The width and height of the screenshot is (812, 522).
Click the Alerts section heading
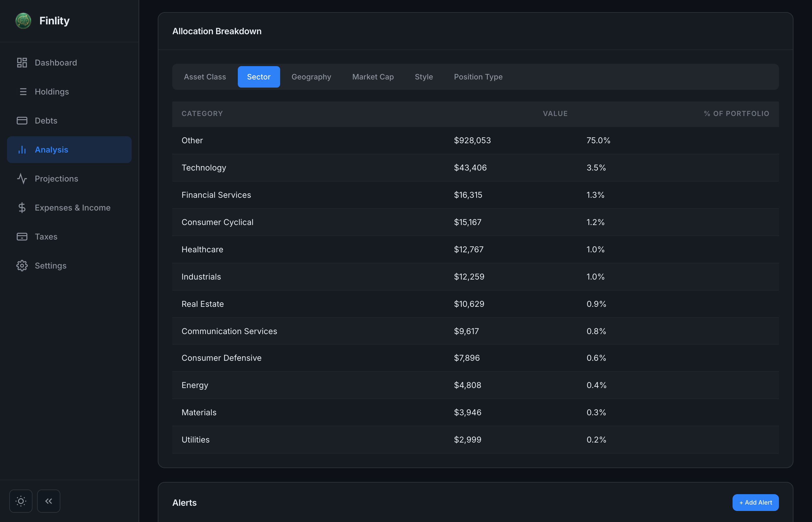tap(184, 503)
